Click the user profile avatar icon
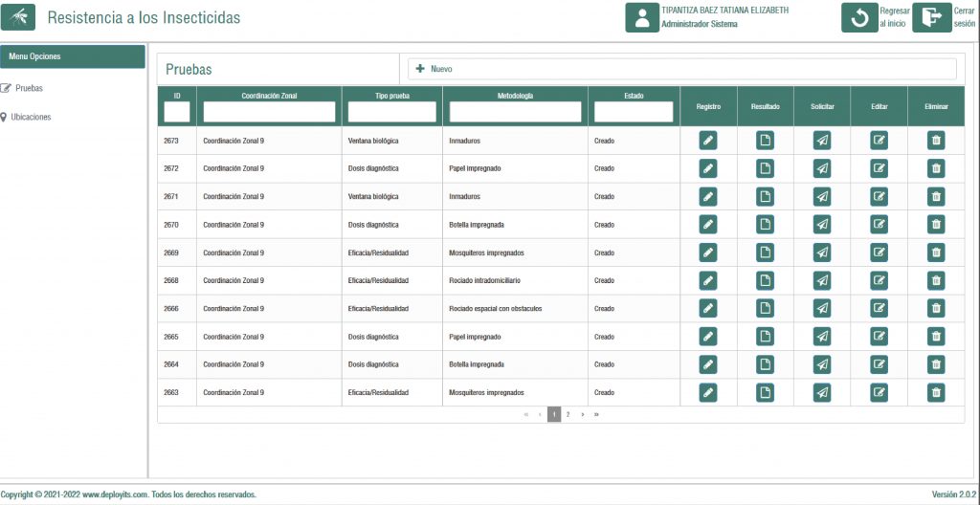 (641, 18)
